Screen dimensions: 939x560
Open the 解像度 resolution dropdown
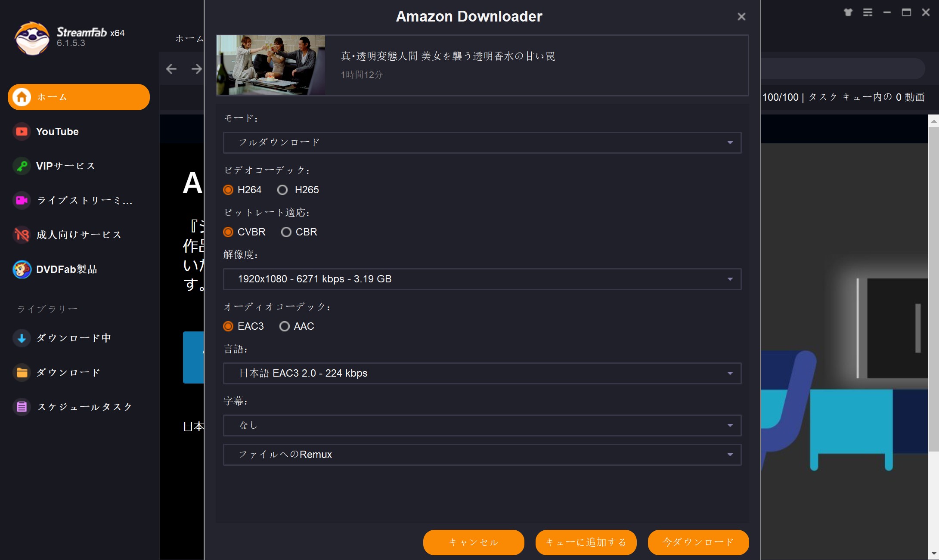[482, 279]
